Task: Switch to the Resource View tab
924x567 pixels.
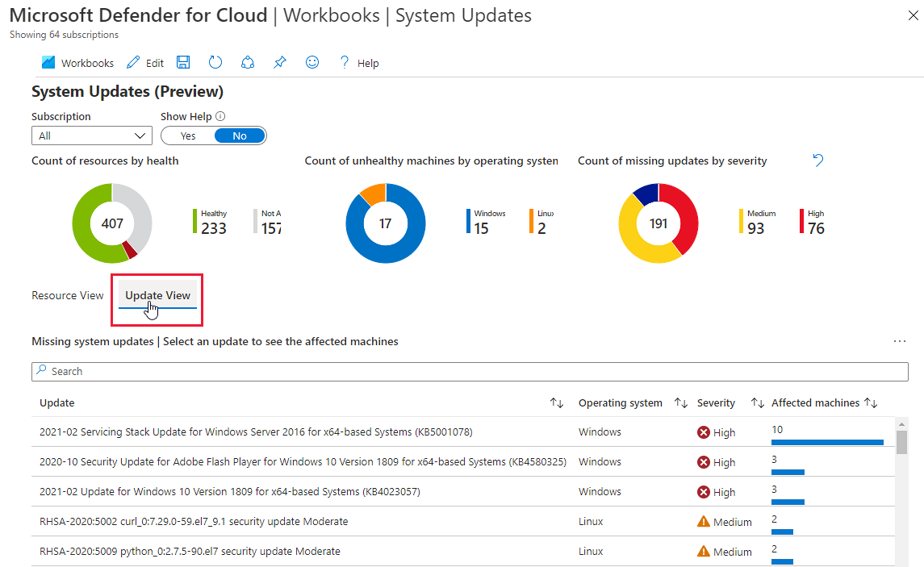Action: 68,295
